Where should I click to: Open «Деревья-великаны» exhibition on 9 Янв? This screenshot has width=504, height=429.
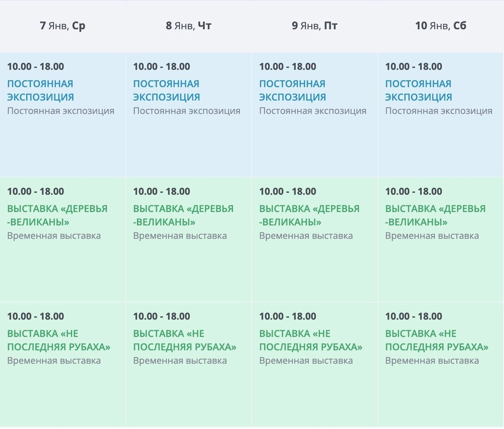tap(309, 215)
